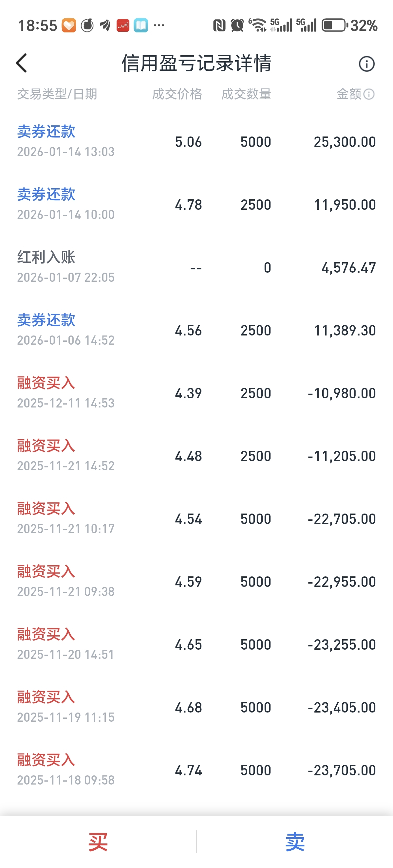Select 融资买入 row with amount -22,705.00

pyautogui.click(x=196, y=518)
